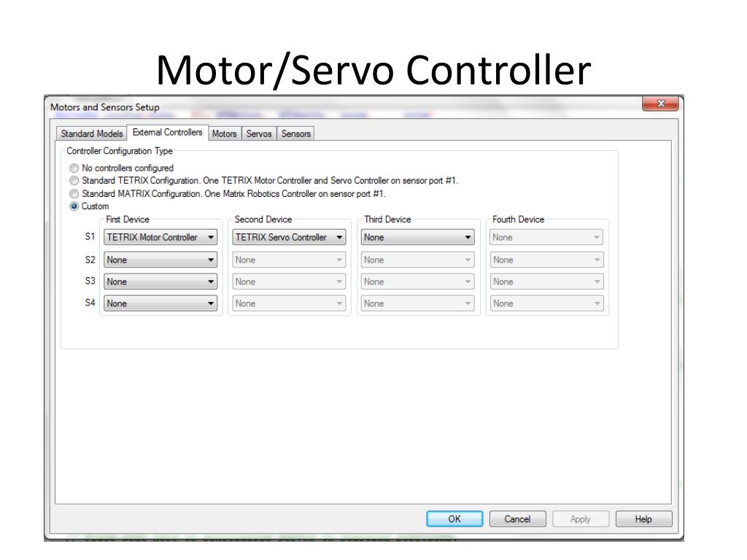The width and height of the screenshot is (747, 560).
Task: Expand the S2 First Device dropdown
Action: 160,260
